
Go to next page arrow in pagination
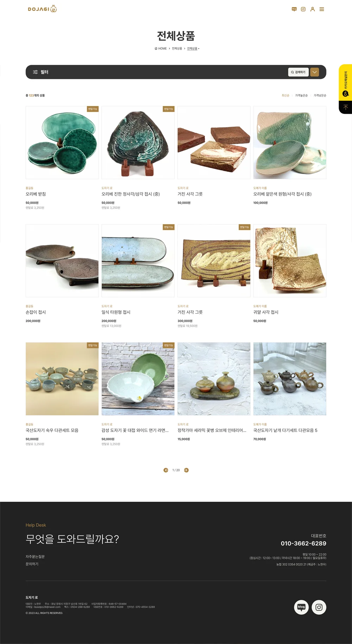pyautogui.click(x=186, y=470)
